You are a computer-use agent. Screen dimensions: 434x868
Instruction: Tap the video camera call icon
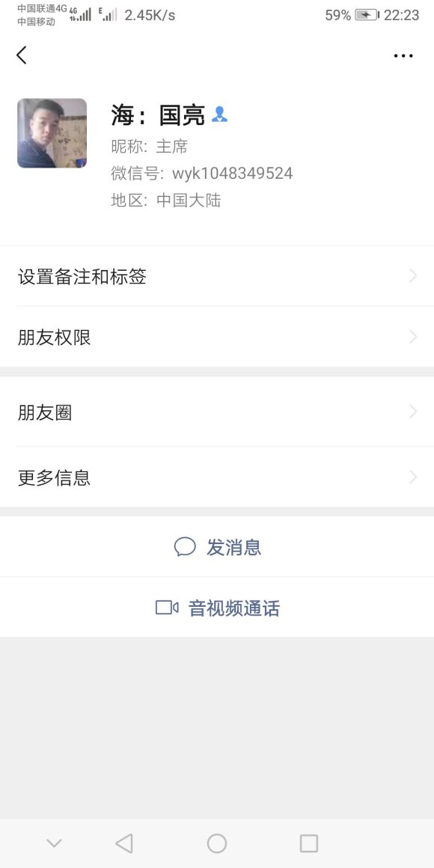pos(167,608)
